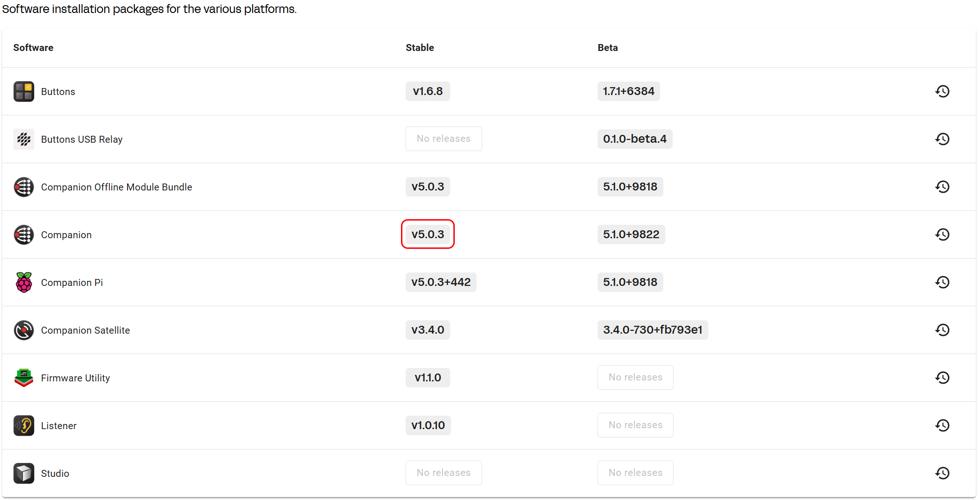Image resolution: width=980 pixels, height=500 pixels.
Task: Click the Companion app icon
Action: point(24,234)
